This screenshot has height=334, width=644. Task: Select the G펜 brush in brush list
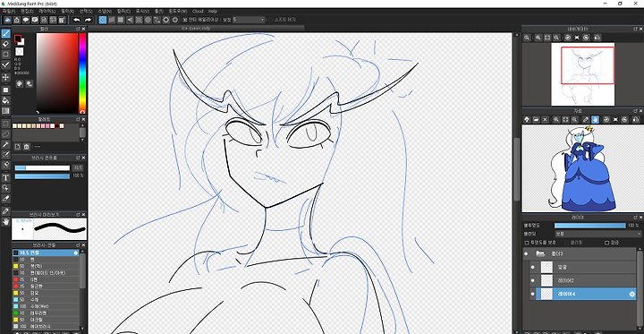pyautogui.click(x=46, y=279)
